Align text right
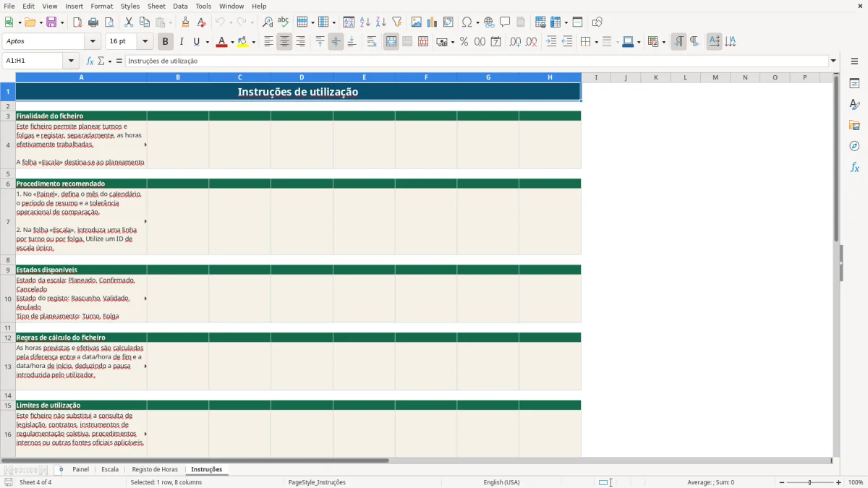This screenshot has height=488, width=868. (300, 42)
